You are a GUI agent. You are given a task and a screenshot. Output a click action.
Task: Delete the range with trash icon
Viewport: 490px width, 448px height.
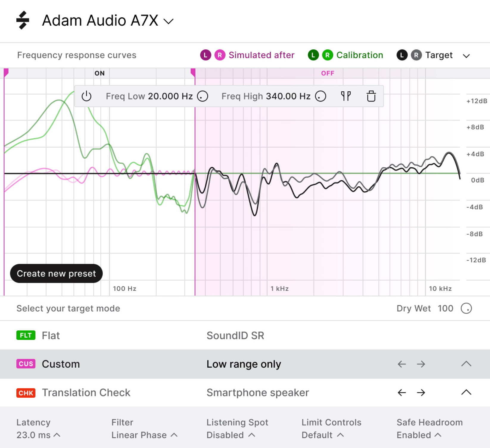point(371,96)
